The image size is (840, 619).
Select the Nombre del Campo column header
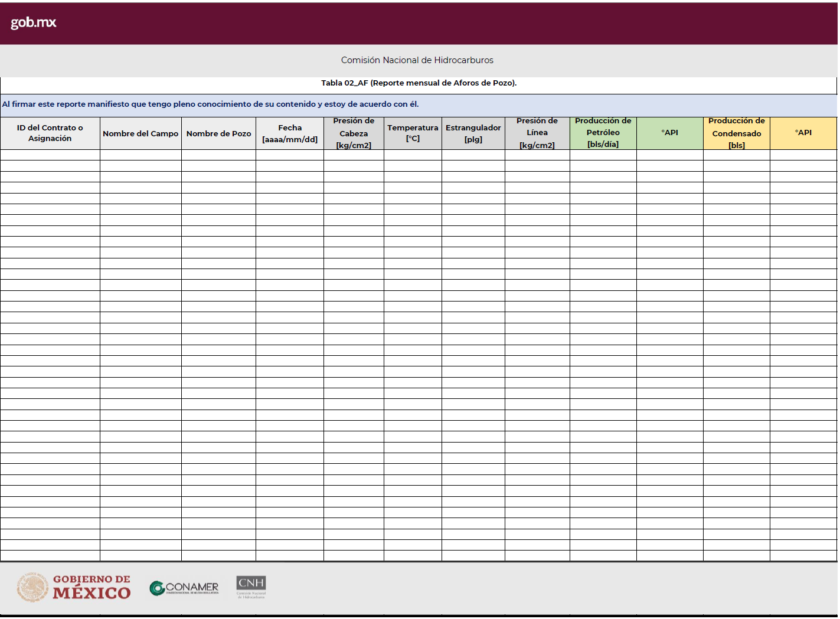140,134
